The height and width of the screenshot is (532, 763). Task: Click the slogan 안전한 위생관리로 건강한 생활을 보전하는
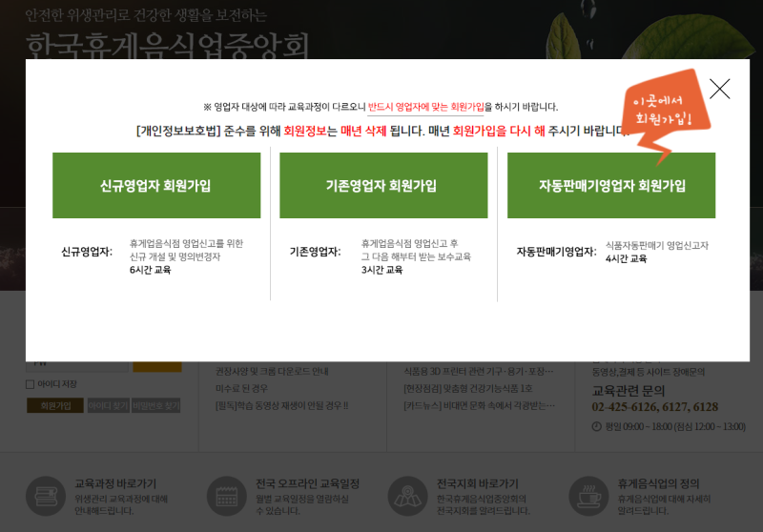pyautogui.click(x=146, y=15)
